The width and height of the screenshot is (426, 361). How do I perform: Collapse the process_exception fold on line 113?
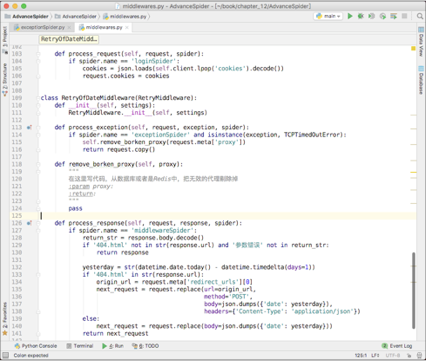pos(38,127)
